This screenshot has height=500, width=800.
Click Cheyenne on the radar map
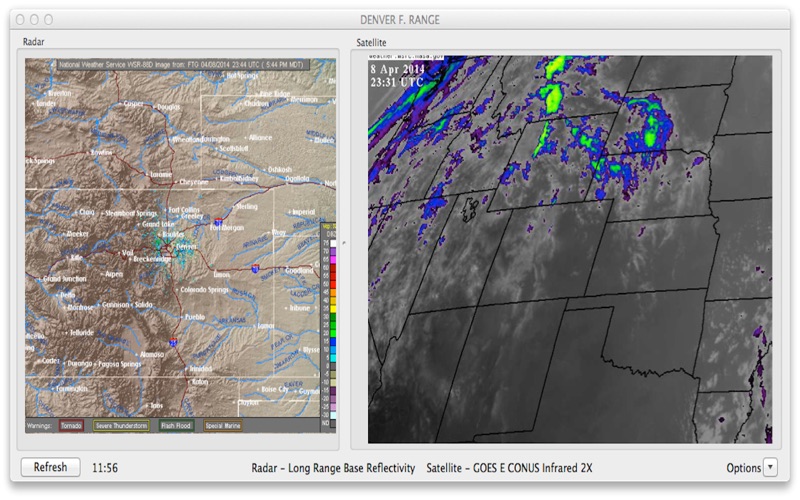[194, 182]
